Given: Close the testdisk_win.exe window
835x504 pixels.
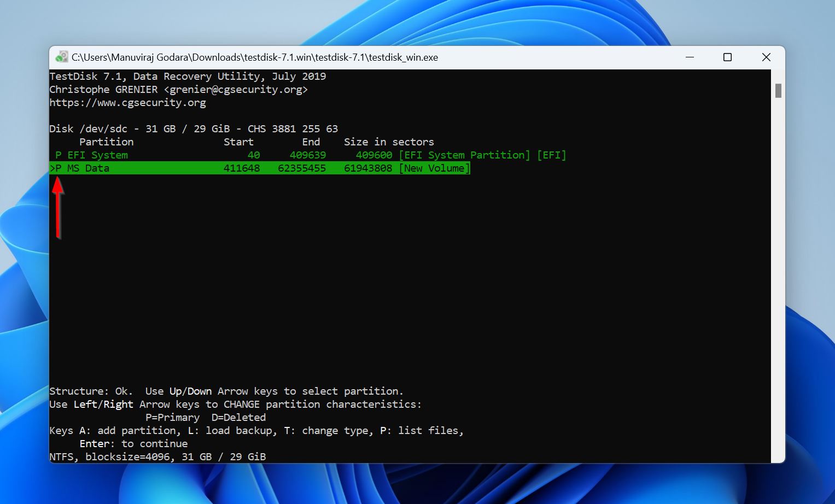Looking at the screenshot, I should pos(766,57).
